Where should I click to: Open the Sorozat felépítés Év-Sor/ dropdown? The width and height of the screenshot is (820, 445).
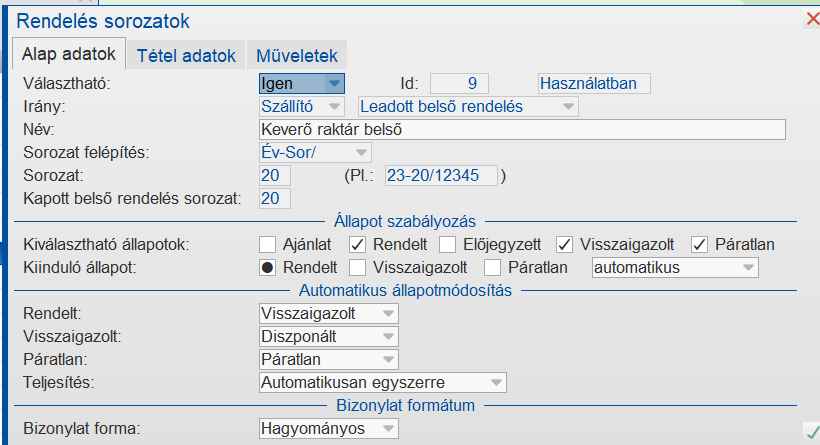point(360,152)
